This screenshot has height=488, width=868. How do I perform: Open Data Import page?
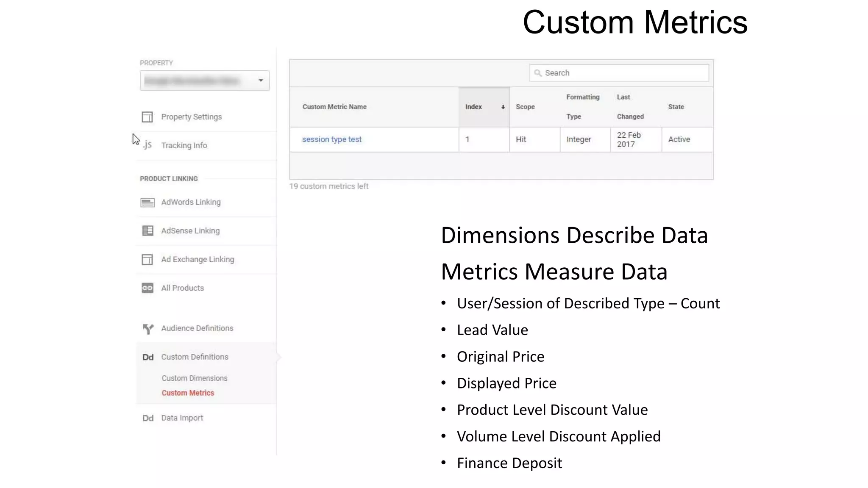click(182, 418)
